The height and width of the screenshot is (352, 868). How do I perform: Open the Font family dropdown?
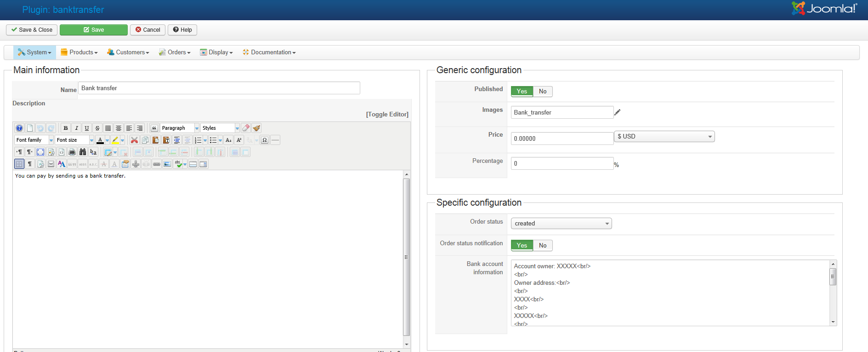tap(34, 140)
